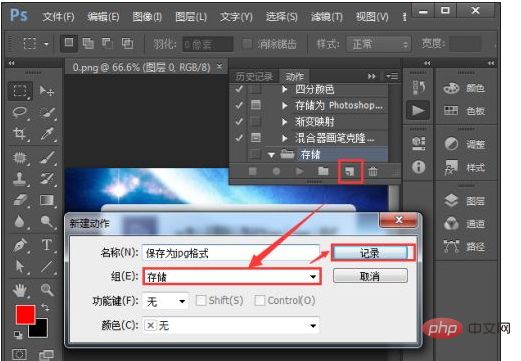Image resolution: width=521 pixels, height=361 pixels.
Task: Select the Eraser tool
Action: click(x=20, y=200)
